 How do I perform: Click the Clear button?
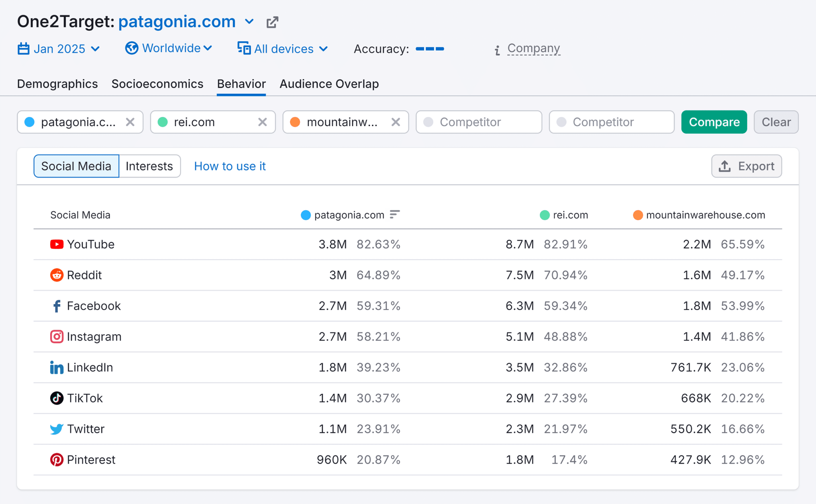click(776, 122)
